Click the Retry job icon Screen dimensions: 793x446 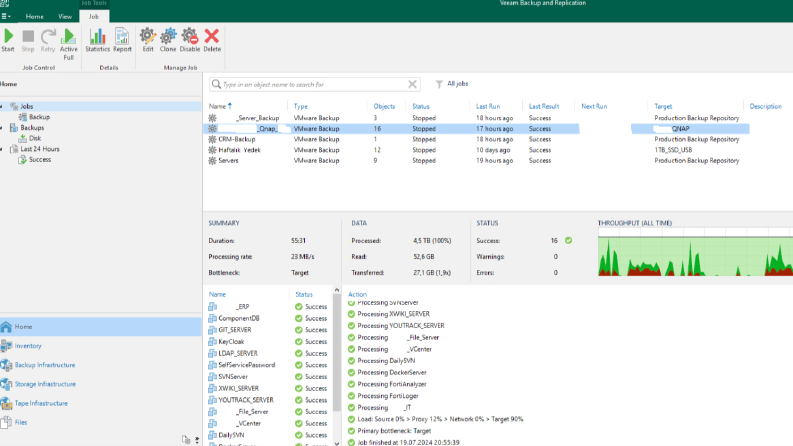tap(48, 40)
